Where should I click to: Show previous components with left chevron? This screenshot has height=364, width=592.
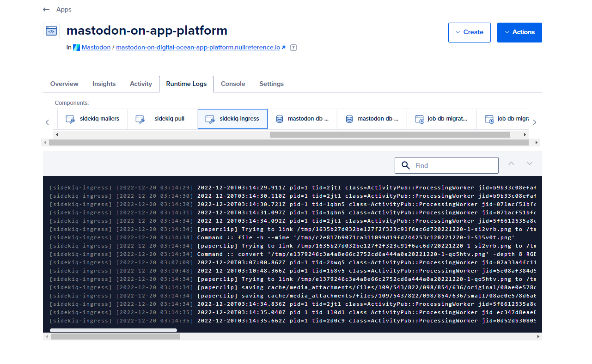(x=47, y=122)
